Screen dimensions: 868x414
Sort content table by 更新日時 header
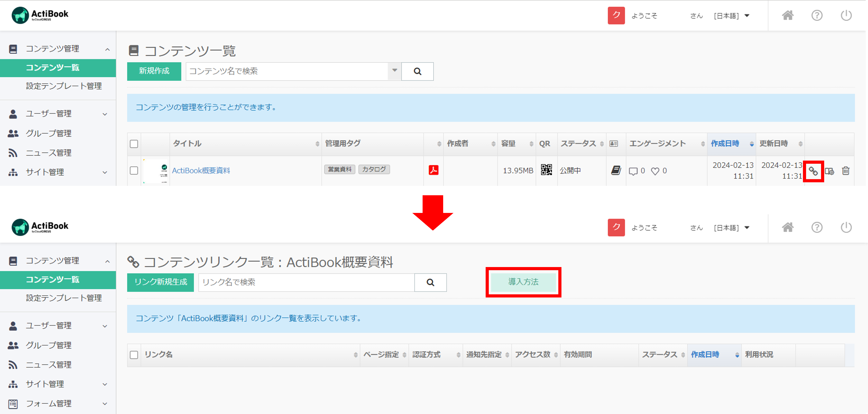click(x=780, y=144)
